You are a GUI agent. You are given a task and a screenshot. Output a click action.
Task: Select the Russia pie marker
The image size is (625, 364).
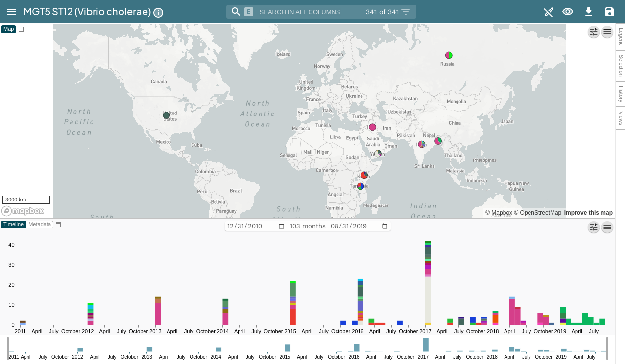(x=449, y=55)
